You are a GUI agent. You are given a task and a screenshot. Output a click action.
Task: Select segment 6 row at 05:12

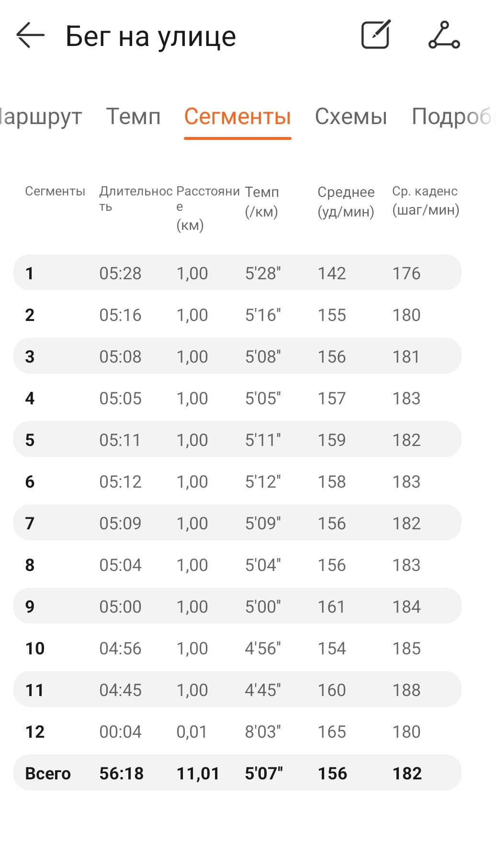coord(237,481)
